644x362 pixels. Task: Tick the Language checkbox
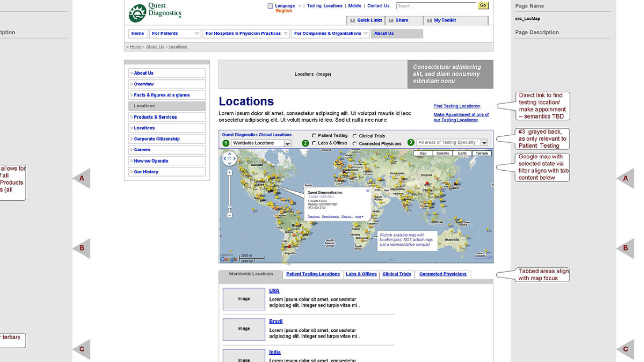[270, 6]
